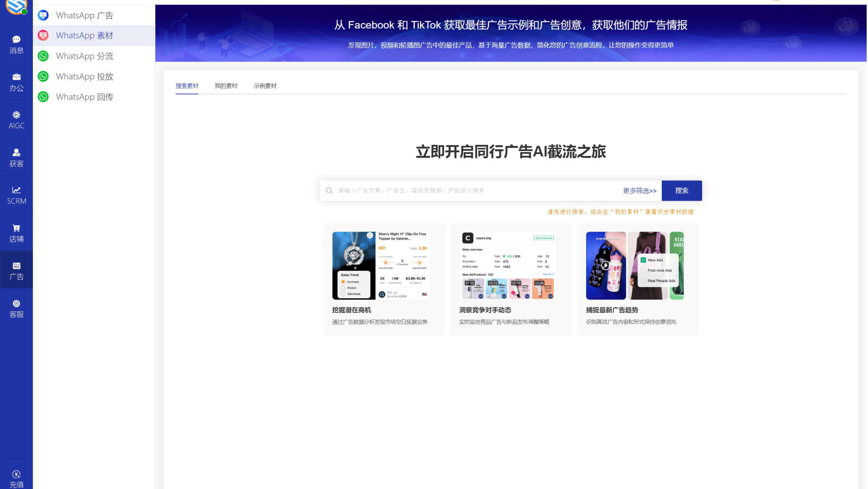The width and height of the screenshot is (868, 489).
Task: Click the 广告 ADS sidebar icon
Action: 16,270
